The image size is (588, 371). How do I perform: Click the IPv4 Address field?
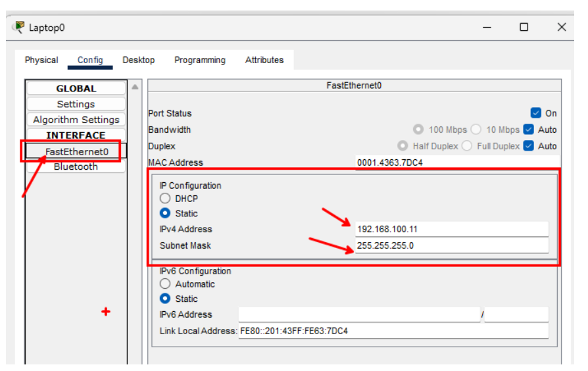pos(451,230)
